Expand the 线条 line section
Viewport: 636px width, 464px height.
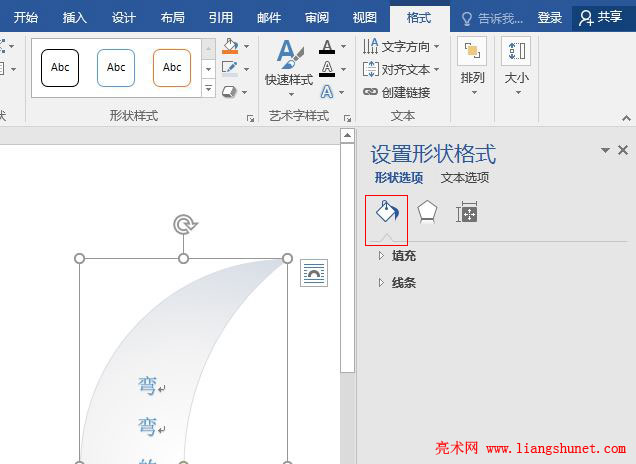397,283
